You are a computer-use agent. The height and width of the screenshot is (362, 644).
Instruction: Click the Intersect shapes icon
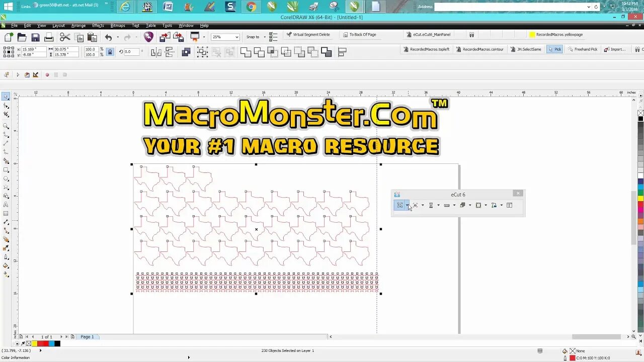(273, 52)
